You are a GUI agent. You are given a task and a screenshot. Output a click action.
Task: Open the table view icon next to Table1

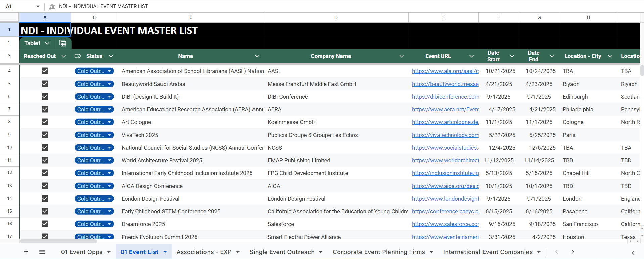click(x=63, y=43)
